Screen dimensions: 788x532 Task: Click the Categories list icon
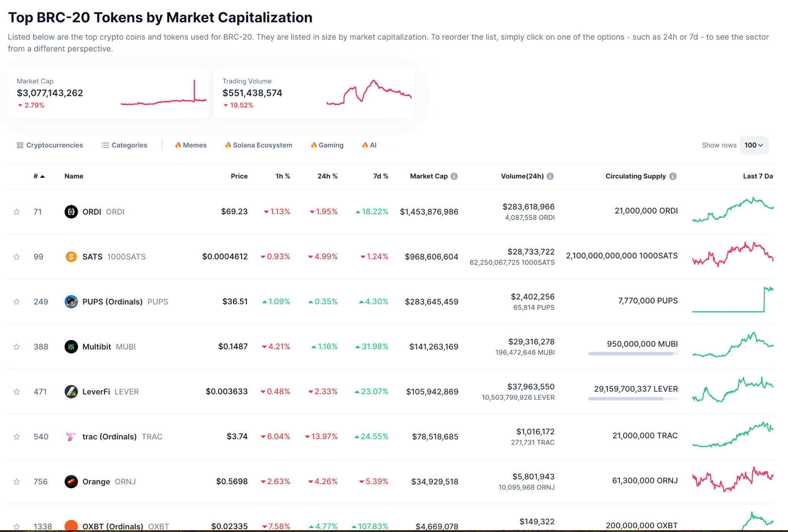click(x=105, y=145)
